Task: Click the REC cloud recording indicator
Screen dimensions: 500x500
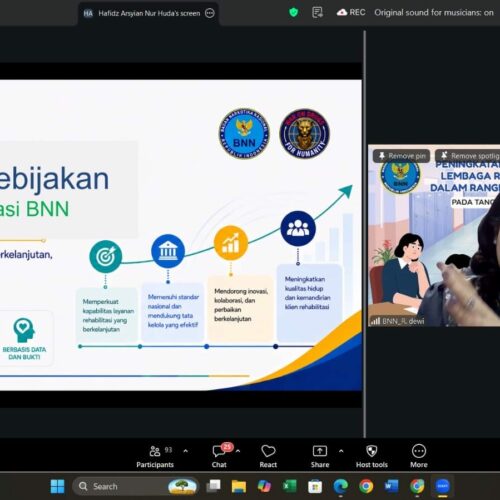Action: pos(351,12)
